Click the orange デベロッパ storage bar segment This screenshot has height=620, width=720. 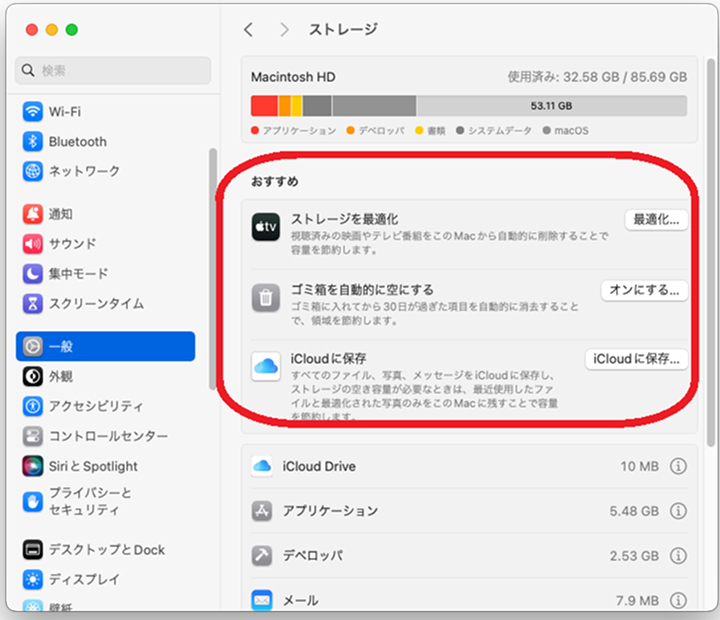pos(285,106)
